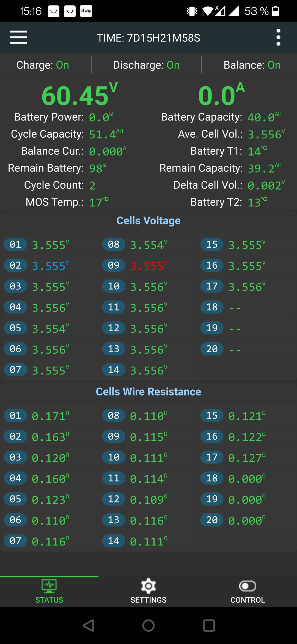Tap the Discharge On status

tap(146, 65)
